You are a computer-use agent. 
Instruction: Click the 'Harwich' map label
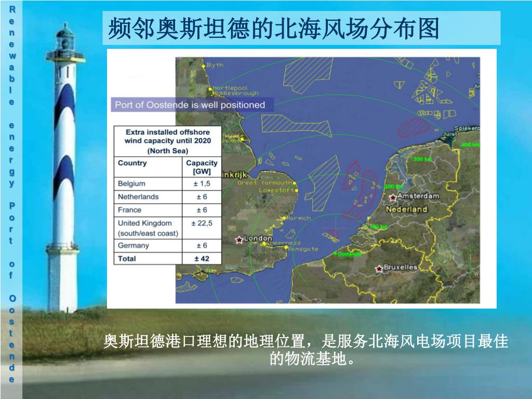[x=299, y=218]
